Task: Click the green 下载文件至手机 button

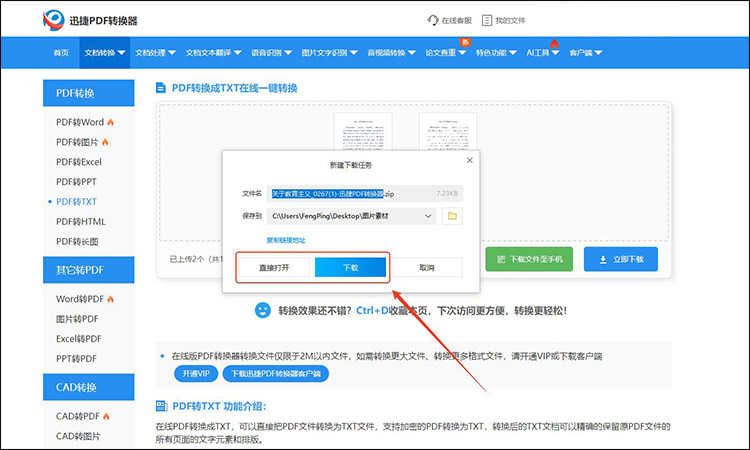Action: pyautogui.click(x=529, y=259)
